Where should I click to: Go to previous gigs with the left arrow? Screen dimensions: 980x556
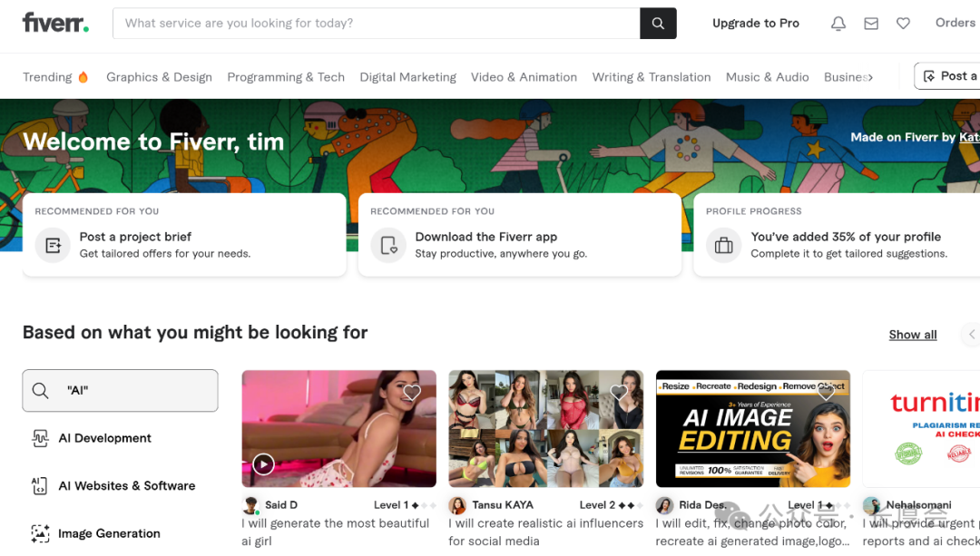point(971,334)
